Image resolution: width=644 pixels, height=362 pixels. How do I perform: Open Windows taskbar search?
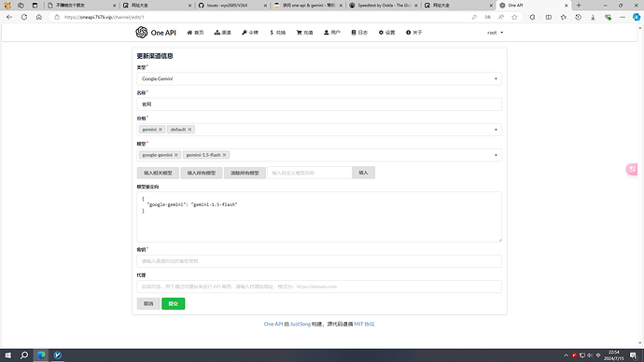tap(24, 355)
